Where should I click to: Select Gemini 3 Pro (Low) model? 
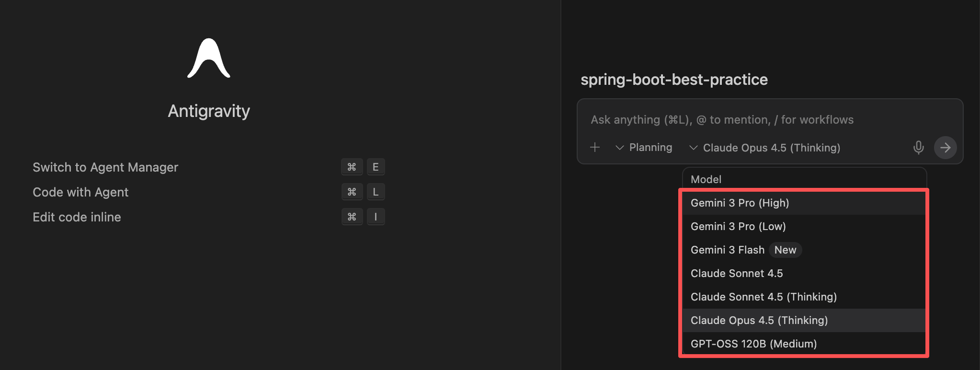pos(738,226)
